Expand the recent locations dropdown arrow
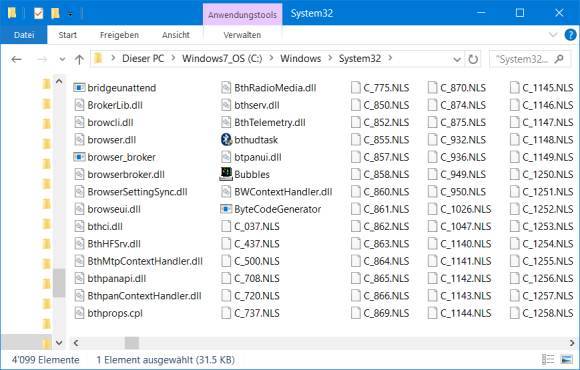 pos(62,60)
